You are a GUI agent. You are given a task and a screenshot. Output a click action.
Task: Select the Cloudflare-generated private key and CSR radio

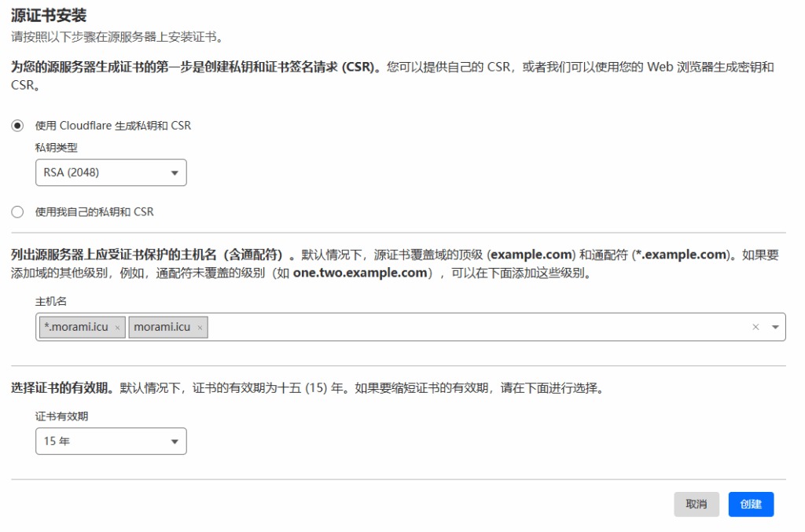(x=17, y=126)
